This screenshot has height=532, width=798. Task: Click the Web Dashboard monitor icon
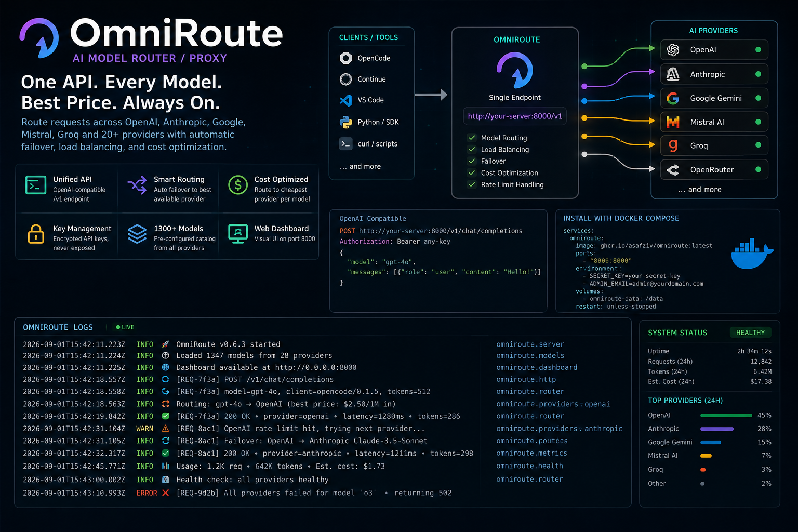238,234
